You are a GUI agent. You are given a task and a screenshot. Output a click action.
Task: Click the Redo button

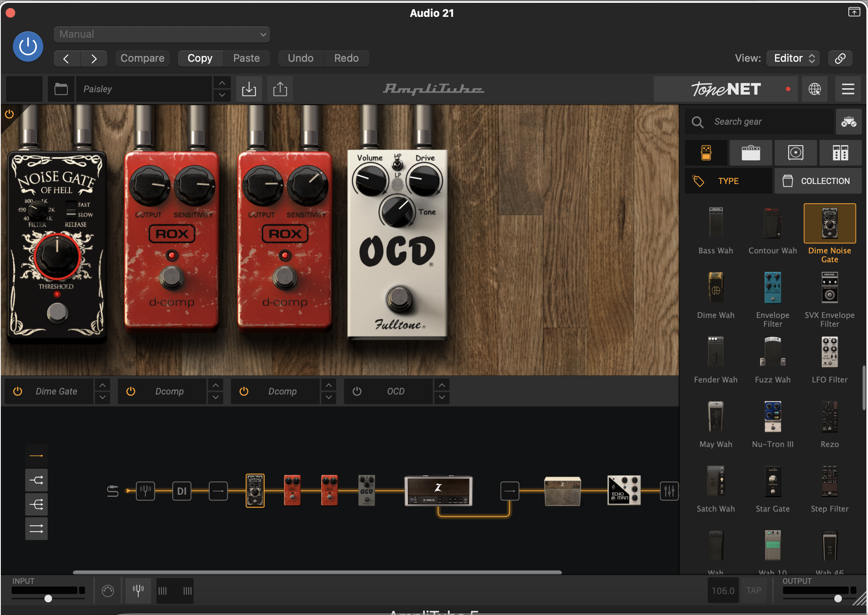click(346, 59)
